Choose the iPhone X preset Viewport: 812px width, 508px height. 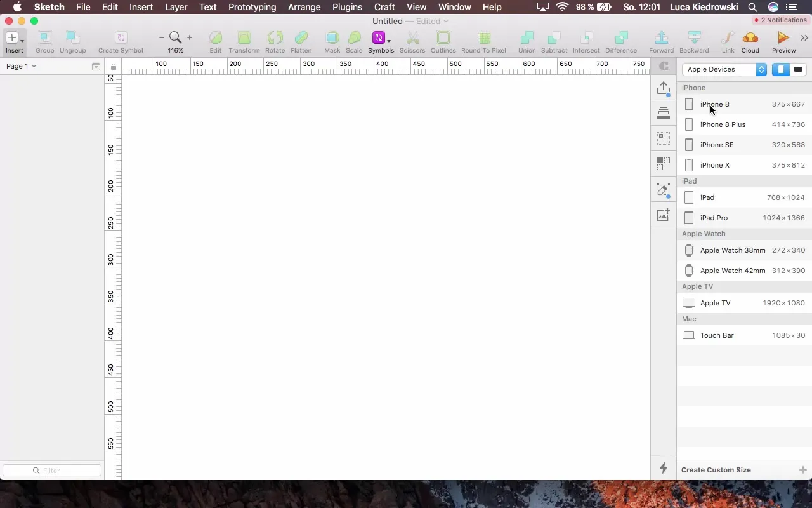744,165
